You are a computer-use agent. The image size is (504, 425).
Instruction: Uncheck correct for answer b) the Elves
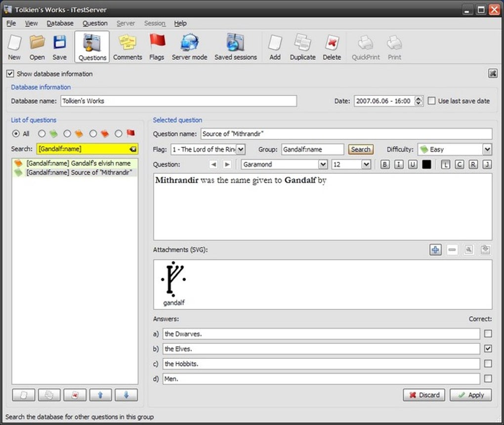click(488, 348)
